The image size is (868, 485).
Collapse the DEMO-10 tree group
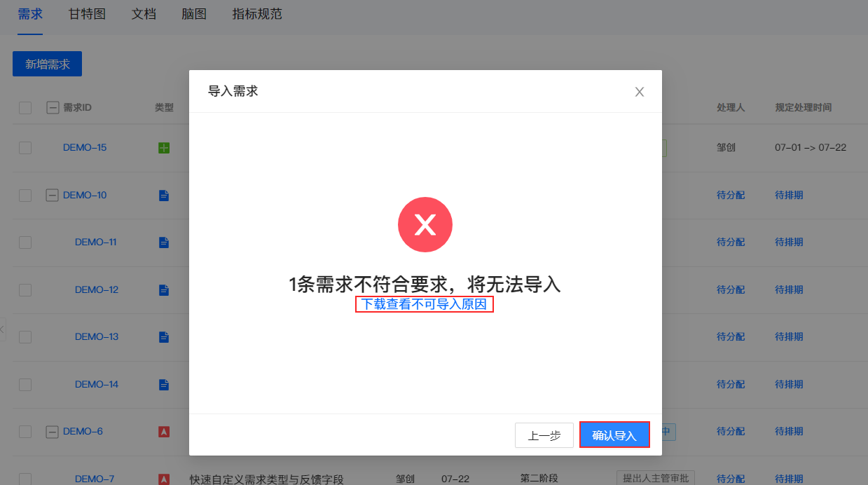click(x=52, y=196)
